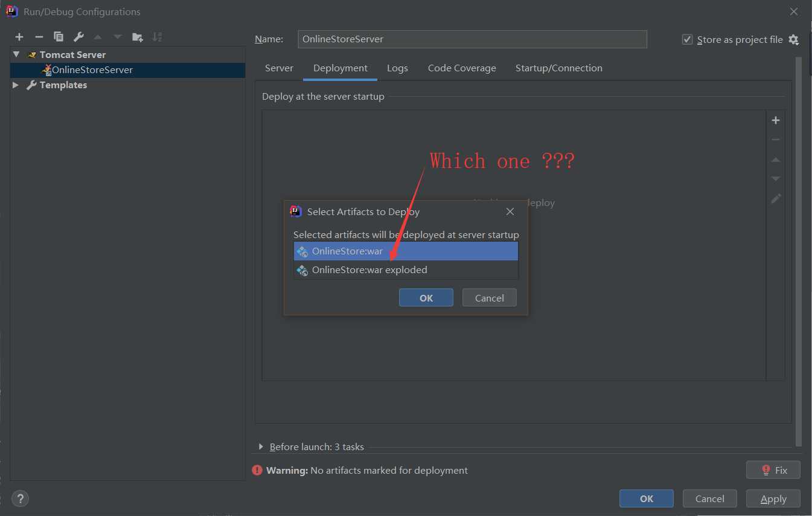Click No artifacts marked for deployment warning text
The width and height of the screenshot is (812, 516).
(x=389, y=470)
